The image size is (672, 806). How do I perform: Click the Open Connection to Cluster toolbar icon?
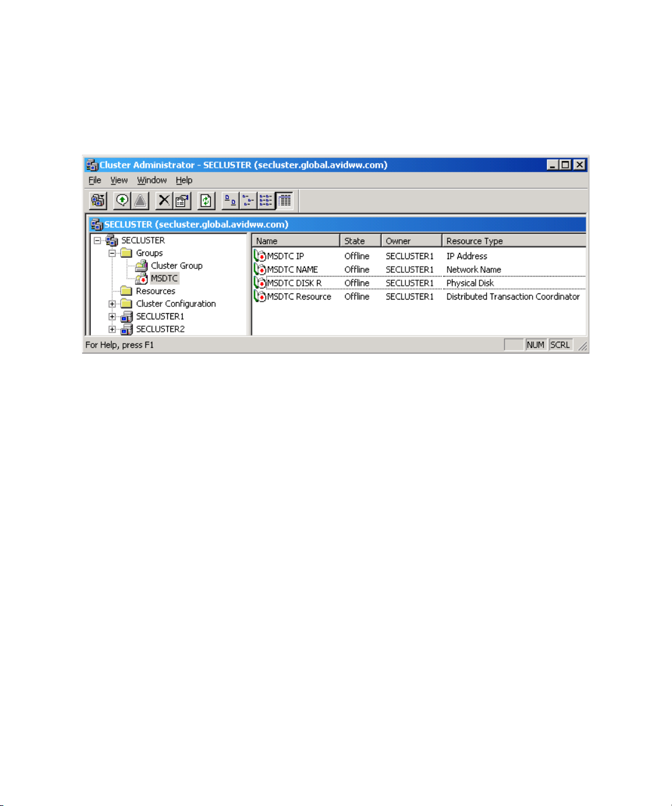click(98, 201)
